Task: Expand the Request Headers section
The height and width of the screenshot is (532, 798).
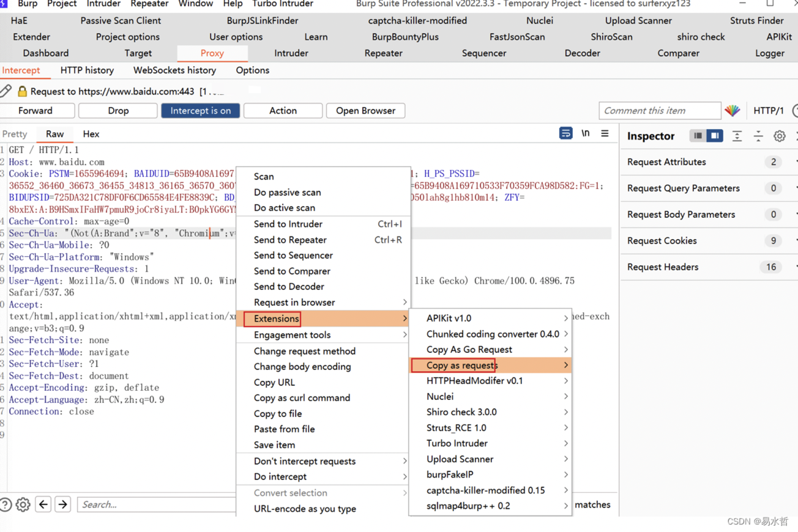Action: (709, 267)
